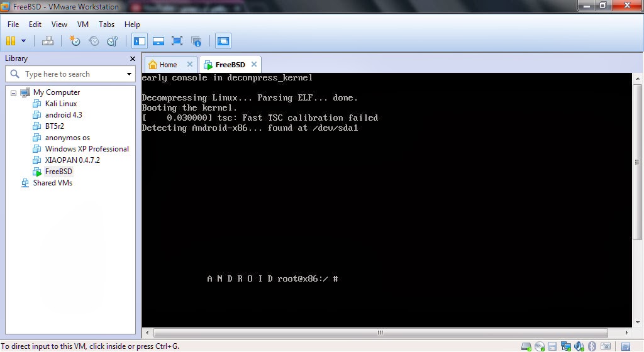The image size is (644, 352).
Task: Click the console scroll up arrow
Action: click(638, 78)
